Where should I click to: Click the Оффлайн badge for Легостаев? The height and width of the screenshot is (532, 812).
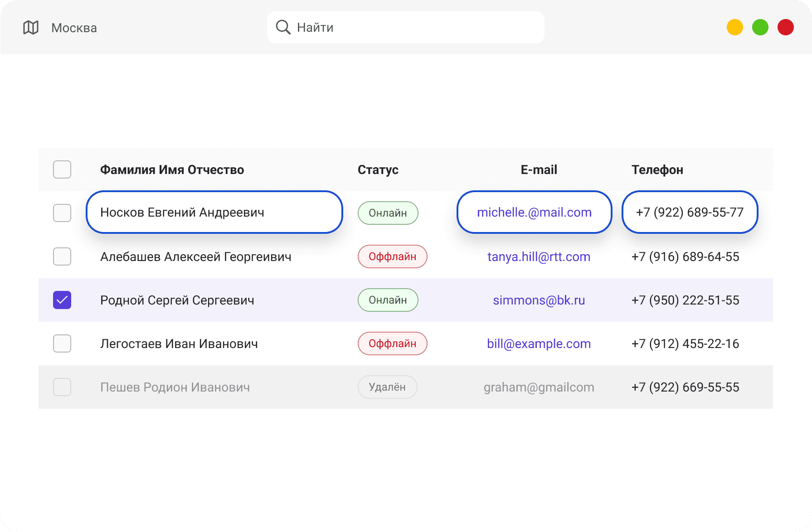pyautogui.click(x=392, y=343)
